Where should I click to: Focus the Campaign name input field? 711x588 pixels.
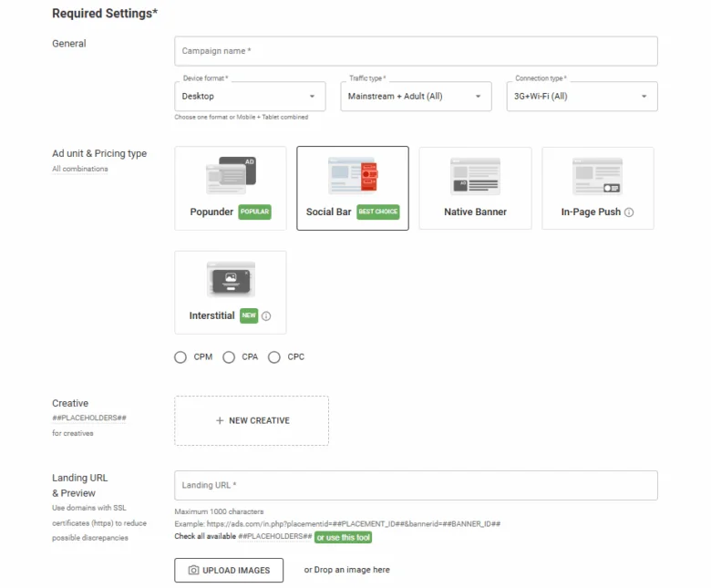click(x=416, y=51)
